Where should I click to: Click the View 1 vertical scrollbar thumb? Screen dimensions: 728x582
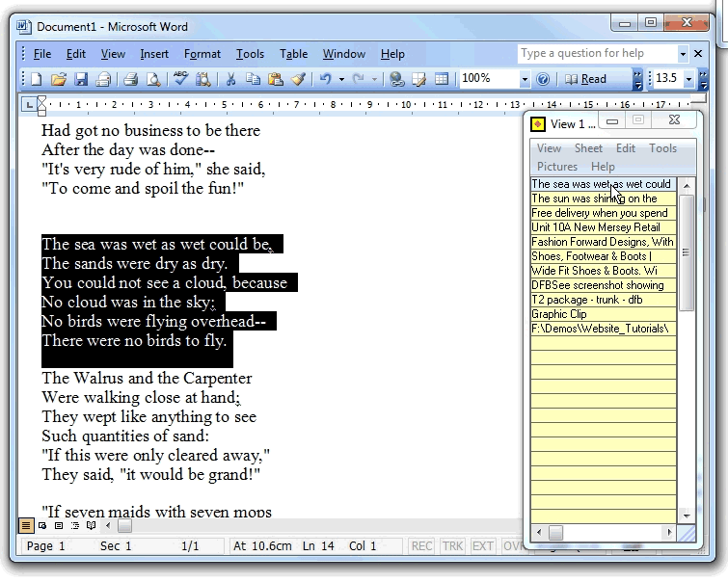(687, 253)
